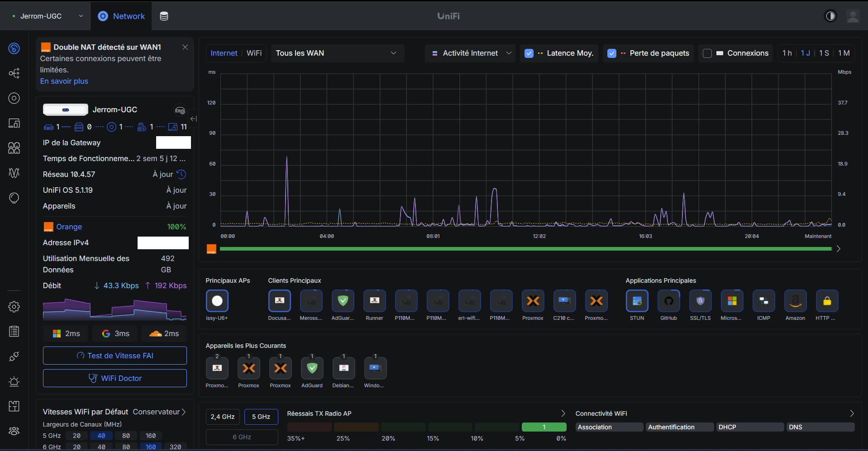The image size is (868, 451).
Task: Follow the En savoir plus link
Action: point(64,81)
